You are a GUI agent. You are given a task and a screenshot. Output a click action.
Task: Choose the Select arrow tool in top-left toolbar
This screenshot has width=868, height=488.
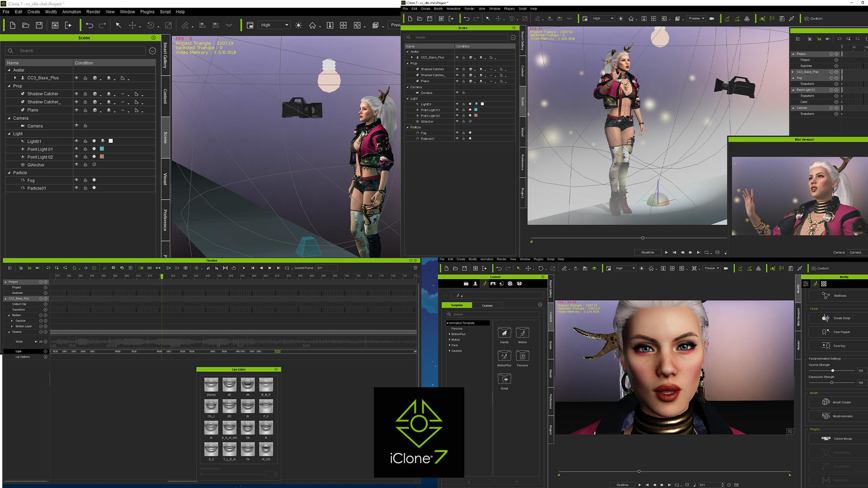[118, 25]
